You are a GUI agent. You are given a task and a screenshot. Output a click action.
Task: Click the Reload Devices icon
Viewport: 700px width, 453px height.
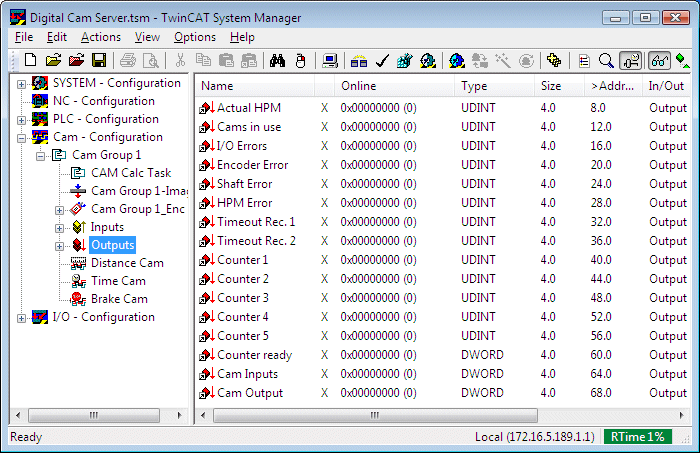(x=480, y=60)
